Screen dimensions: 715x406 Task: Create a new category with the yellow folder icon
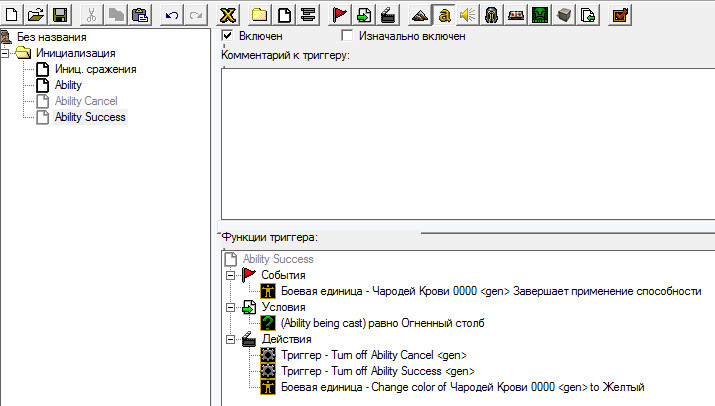[259, 15]
